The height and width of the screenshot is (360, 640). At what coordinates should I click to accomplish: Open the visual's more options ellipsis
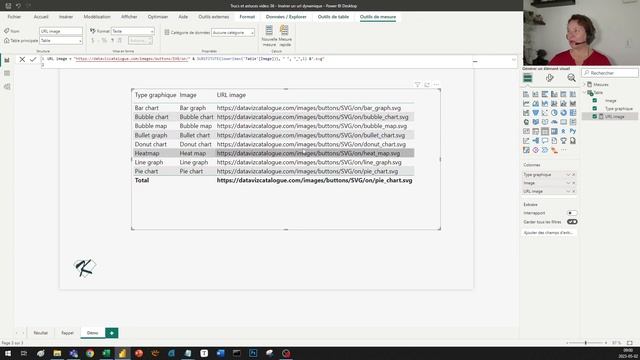[x=436, y=84]
